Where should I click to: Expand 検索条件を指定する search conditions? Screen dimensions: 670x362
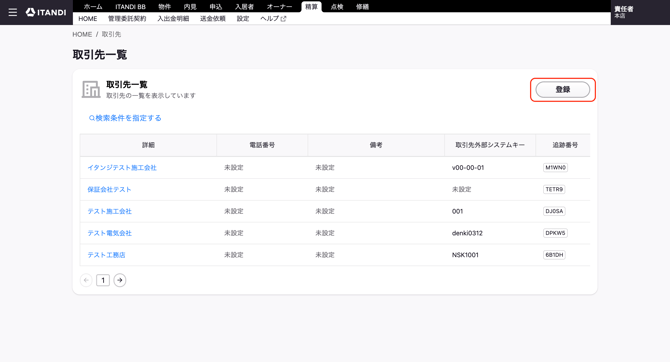pyautogui.click(x=125, y=118)
